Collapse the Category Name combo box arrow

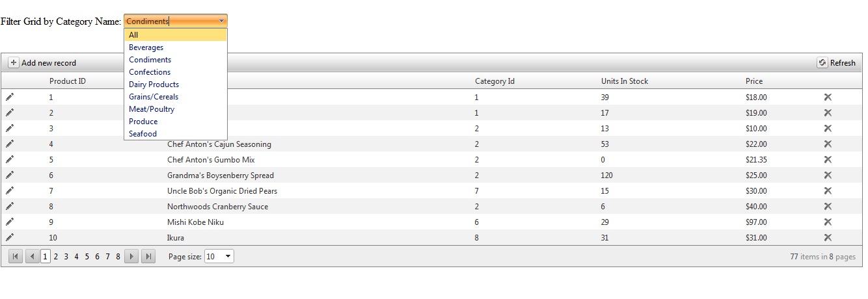(221, 21)
